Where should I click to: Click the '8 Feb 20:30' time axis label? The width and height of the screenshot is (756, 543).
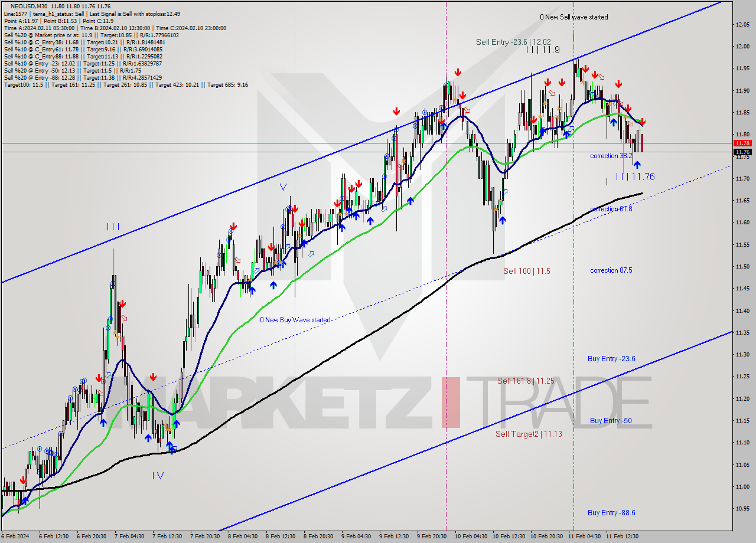pyautogui.click(x=318, y=537)
